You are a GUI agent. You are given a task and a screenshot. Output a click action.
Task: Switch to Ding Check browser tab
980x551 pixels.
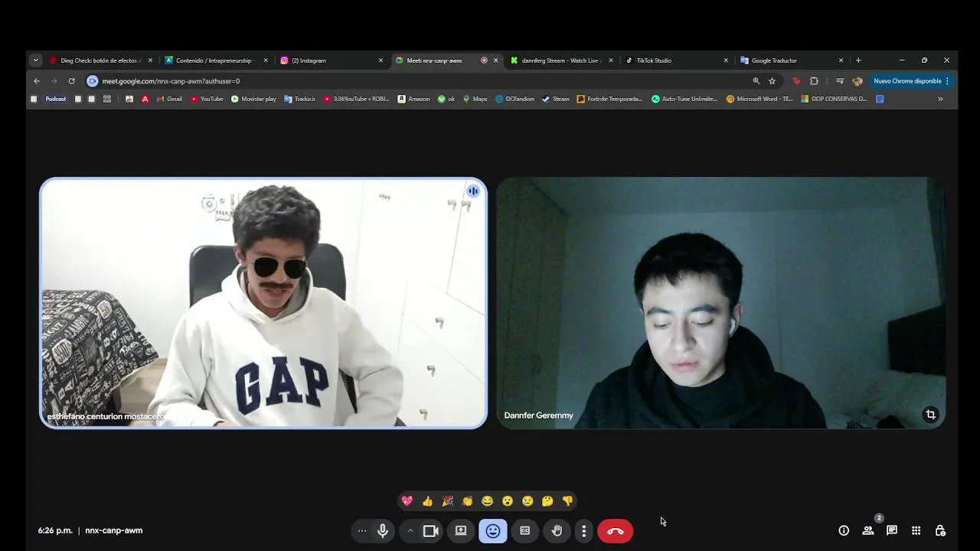pyautogui.click(x=101, y=60)
